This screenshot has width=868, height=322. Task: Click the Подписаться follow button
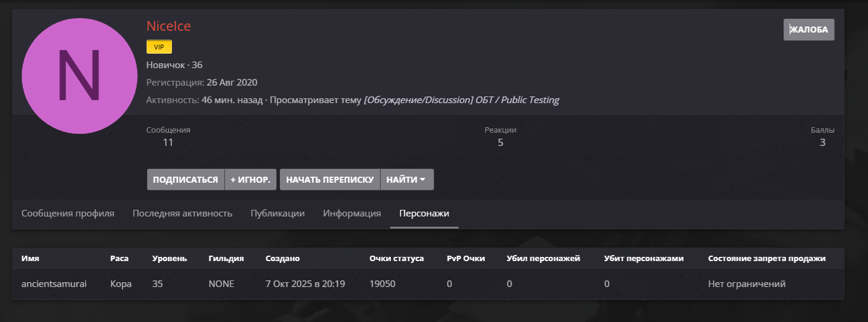coord(185,180)
